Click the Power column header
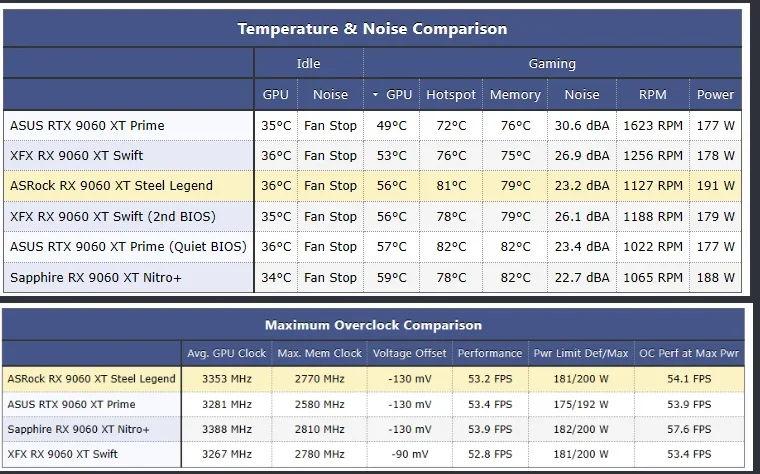Screen dimensions: 760x474 click(715, 95)
